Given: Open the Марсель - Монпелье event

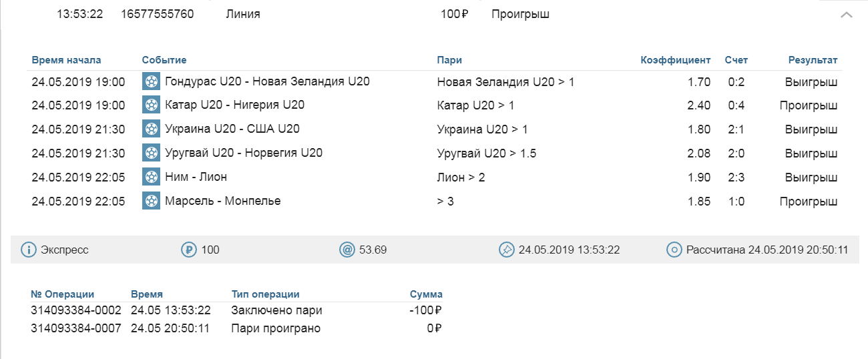Looking at the screenshot, I should click(x=222, y=201).
